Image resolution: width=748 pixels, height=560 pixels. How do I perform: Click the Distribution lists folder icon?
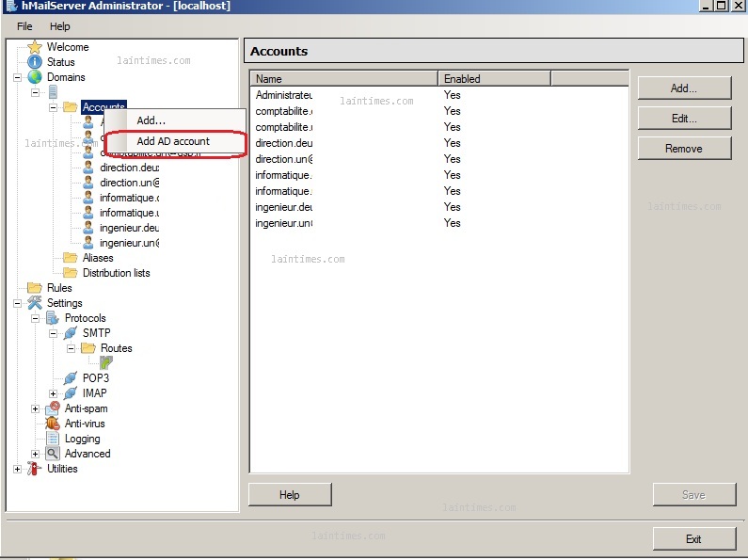[71, 273]
